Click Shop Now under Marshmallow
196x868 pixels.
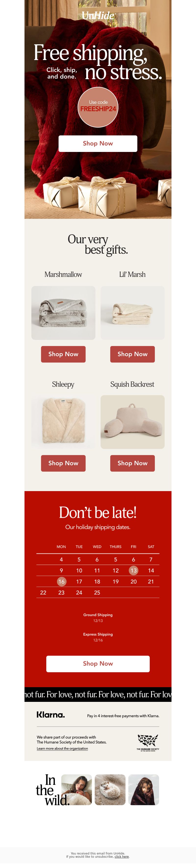coord(63,354)
